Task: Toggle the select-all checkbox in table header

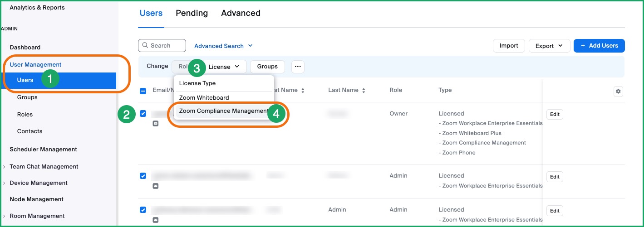Action: tap(143, 91)
